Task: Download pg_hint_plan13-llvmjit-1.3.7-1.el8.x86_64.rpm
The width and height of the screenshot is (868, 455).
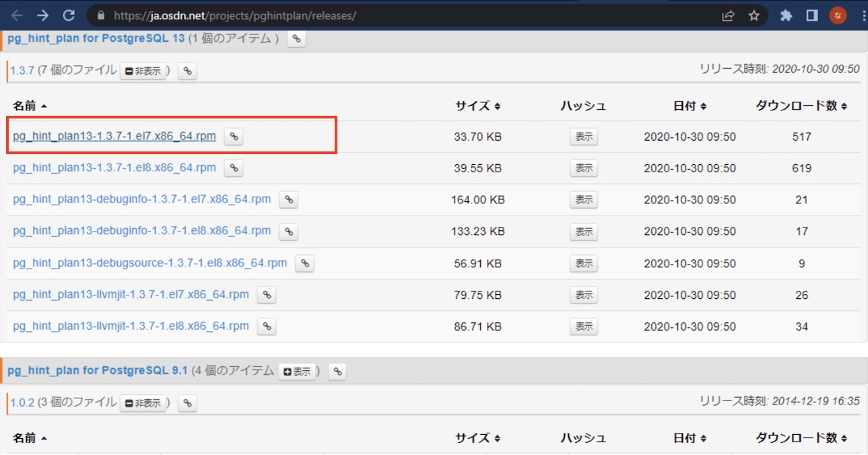Action: [131, 326]
